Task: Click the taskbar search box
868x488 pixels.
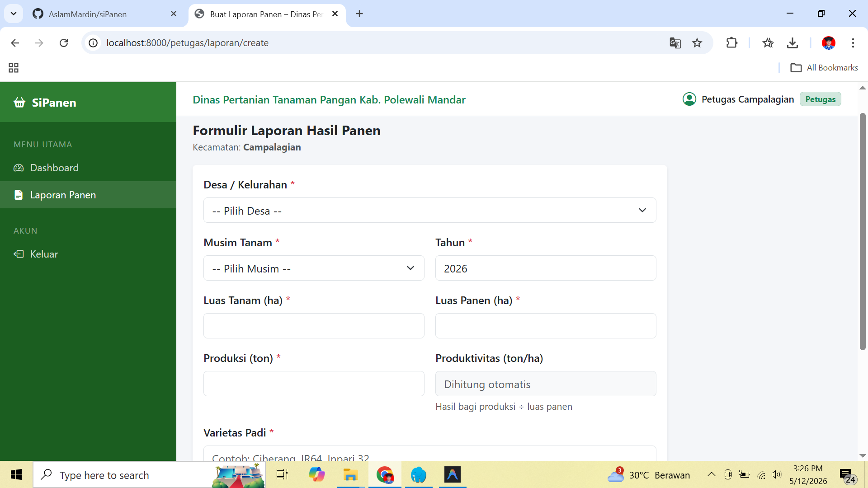Action: click(149, 475)
